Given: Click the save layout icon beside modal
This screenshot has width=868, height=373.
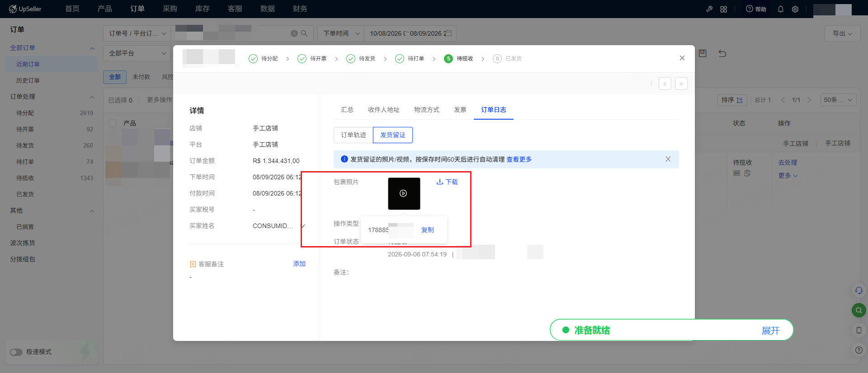Looking at the screenshot, I should coord(703,53).
